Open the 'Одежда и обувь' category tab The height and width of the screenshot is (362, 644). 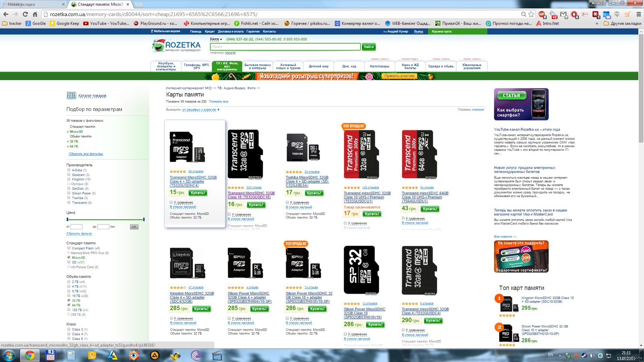(441, 66)
